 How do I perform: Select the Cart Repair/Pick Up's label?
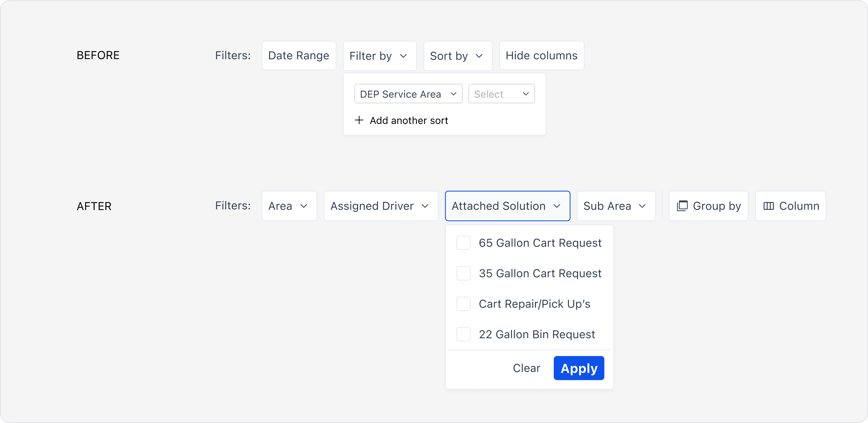[535, 304]
